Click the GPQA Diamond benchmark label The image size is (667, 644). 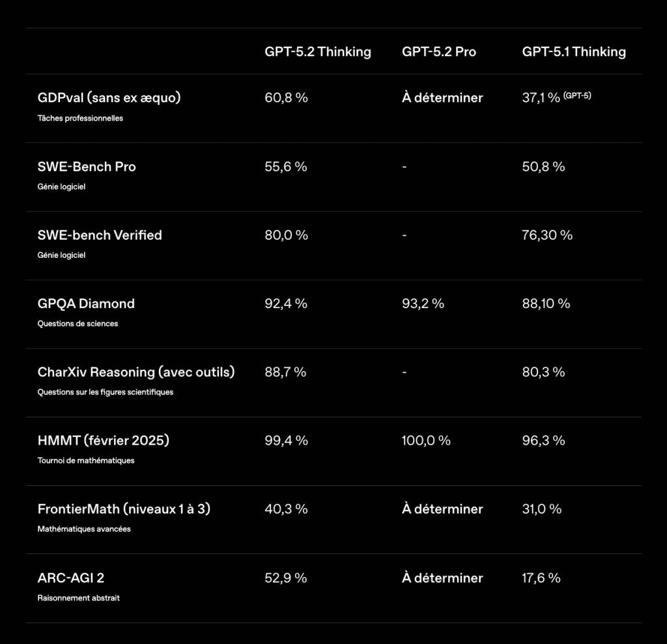(x=86, y=303)
